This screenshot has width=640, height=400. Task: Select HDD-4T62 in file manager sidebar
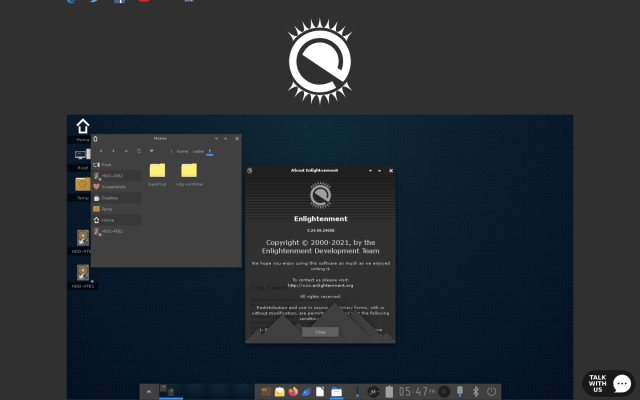(x=117, y=176)
